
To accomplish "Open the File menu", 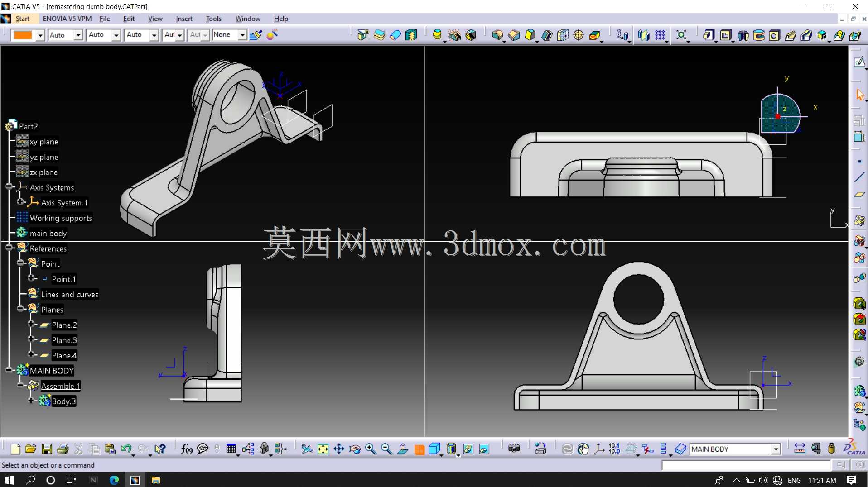I will (105, 19).
